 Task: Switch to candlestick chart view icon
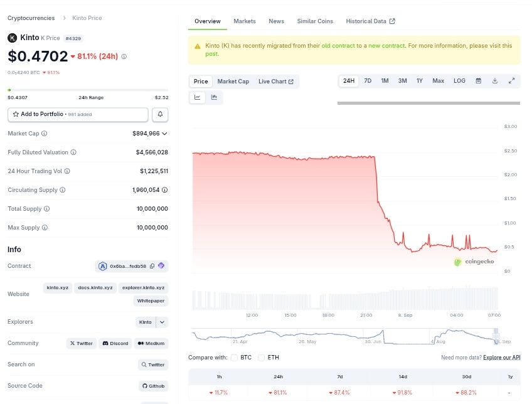[214, 97]
